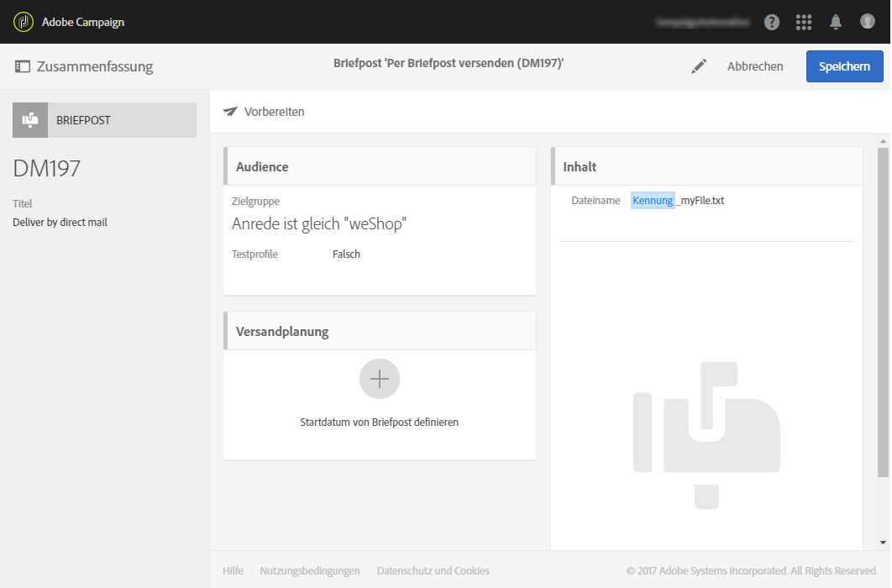Click the Briefpost mailbox icon in sidebar

coord(30,120)
